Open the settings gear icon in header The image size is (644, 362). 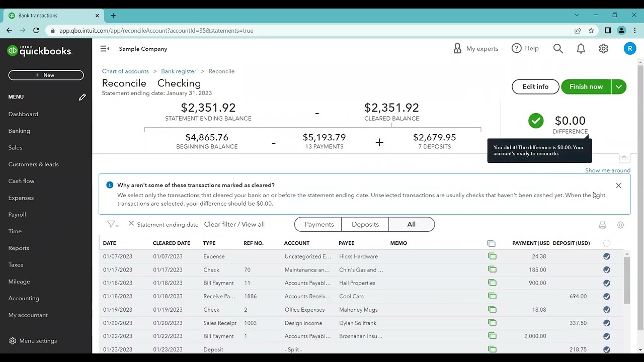click(603, 49)
